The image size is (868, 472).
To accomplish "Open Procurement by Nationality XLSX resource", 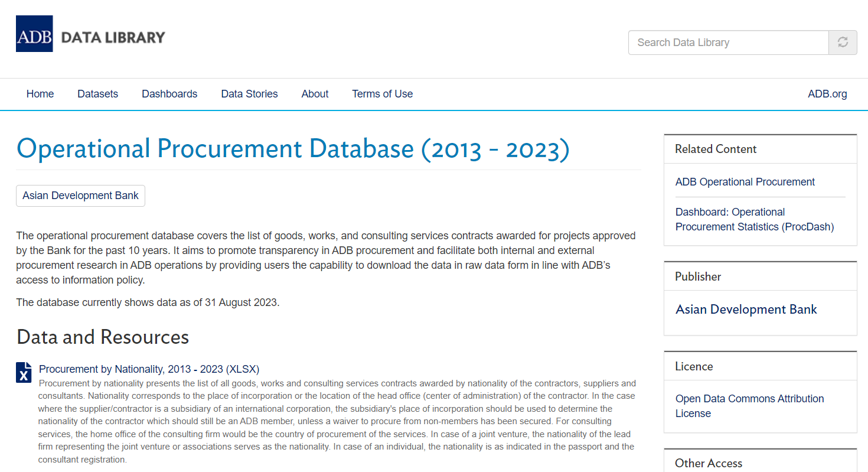I will [149, 369].
